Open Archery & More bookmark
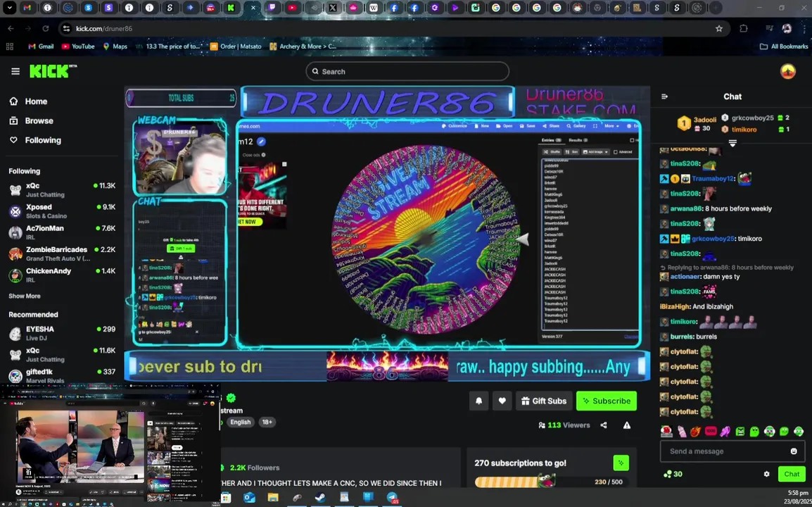This screenshot has height=507, width=812. click(303, 46)
